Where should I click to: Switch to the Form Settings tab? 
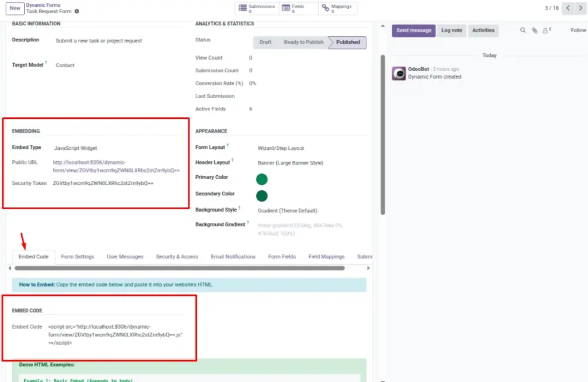point(78,257)
